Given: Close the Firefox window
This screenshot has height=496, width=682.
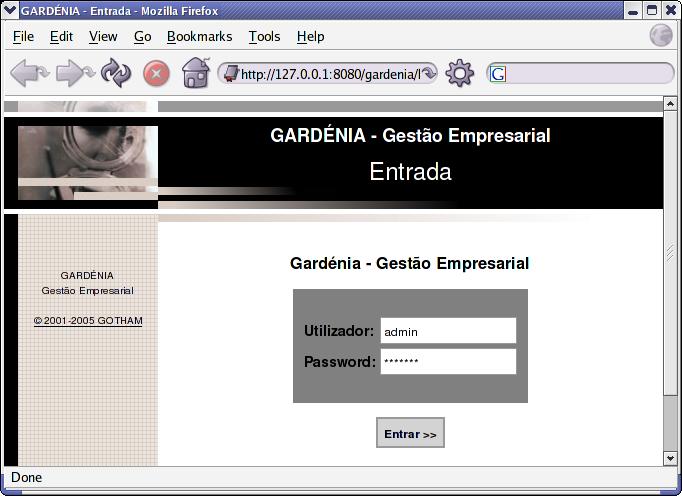Looking at the screenshot, I should (671, 10).
